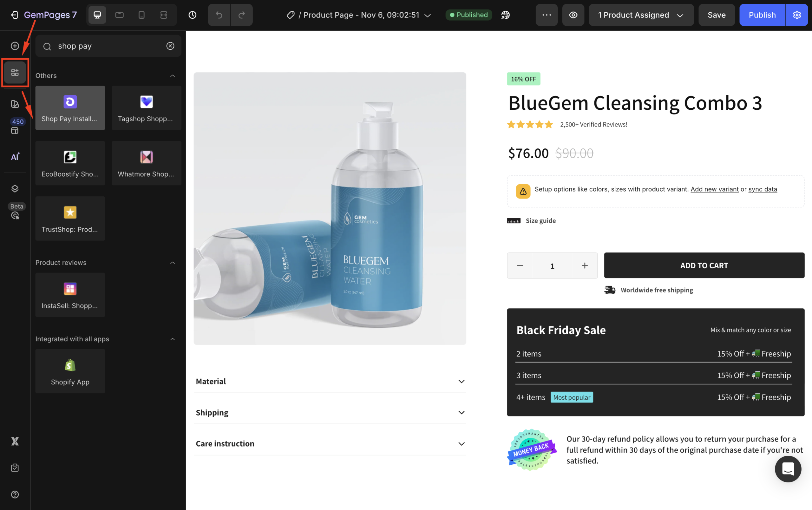Collapse the Others apps section
The width and height of the screenshot is (812, 510).
(173, 75)
